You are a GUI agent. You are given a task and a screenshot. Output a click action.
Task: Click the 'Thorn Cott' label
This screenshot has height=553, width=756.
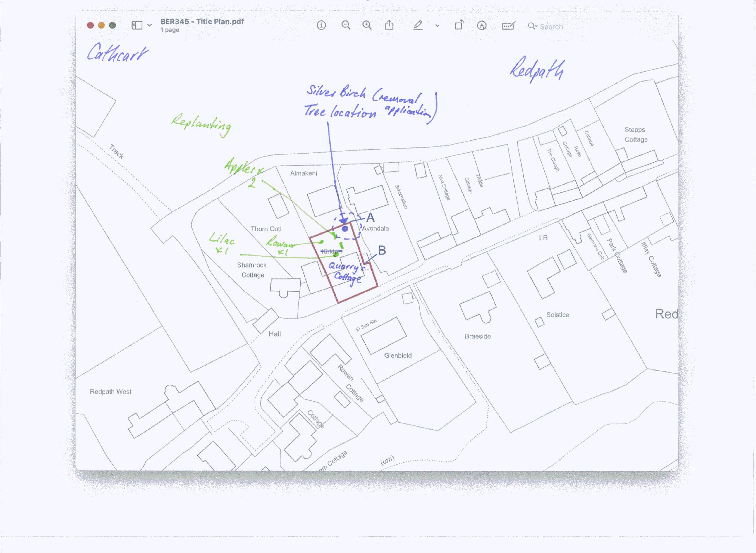coord(266,229)
